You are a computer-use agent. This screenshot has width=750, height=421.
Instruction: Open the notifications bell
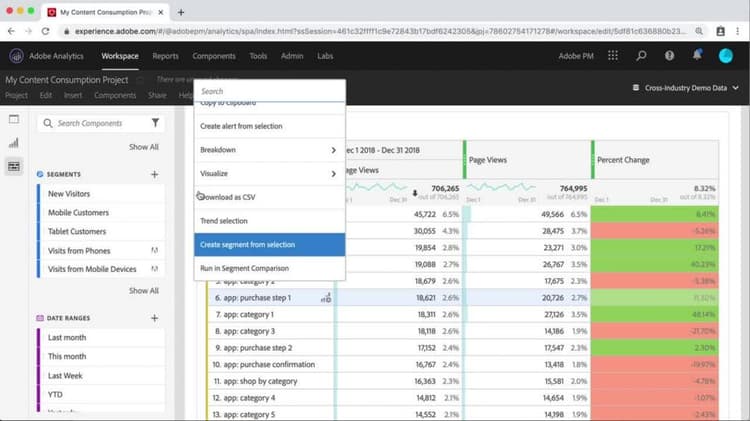coord(697,55)
